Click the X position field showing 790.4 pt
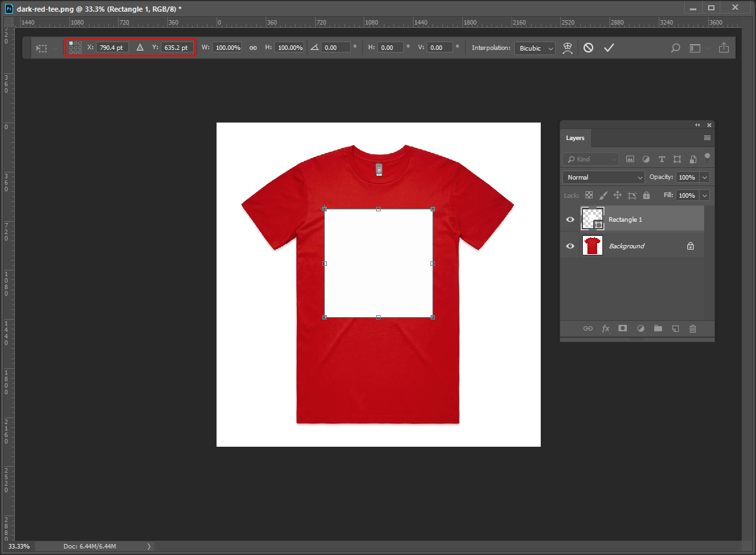The width and height of the screenshot is (756, 555). coord(112,47)
